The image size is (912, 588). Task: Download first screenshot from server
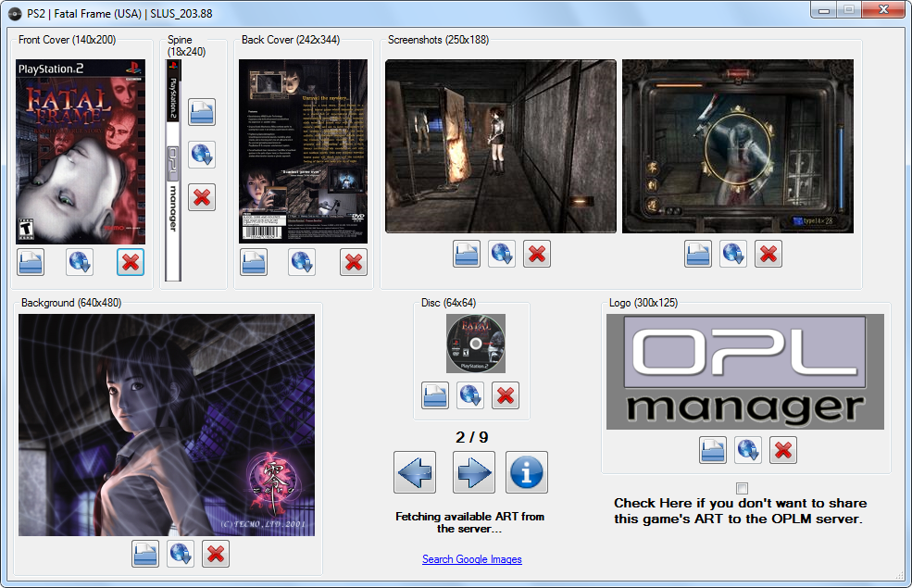pos(501,254)
